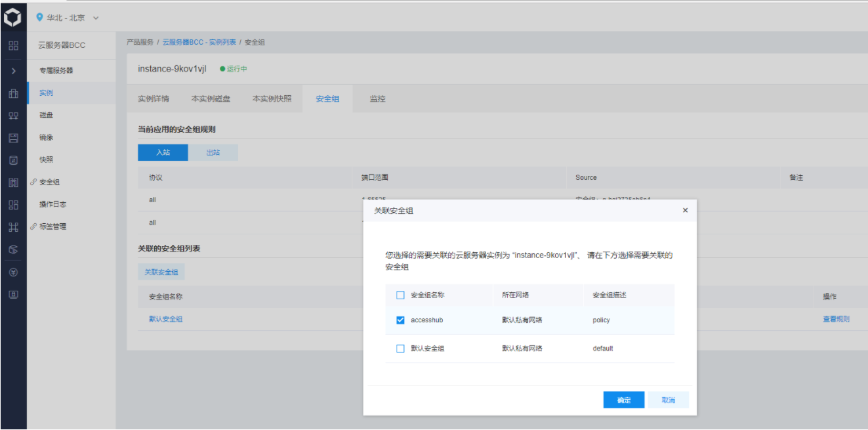Click the database cylinder icon in the dark sidebar
Viewport: 868px width, 430px height.
[x=13, y=160]
